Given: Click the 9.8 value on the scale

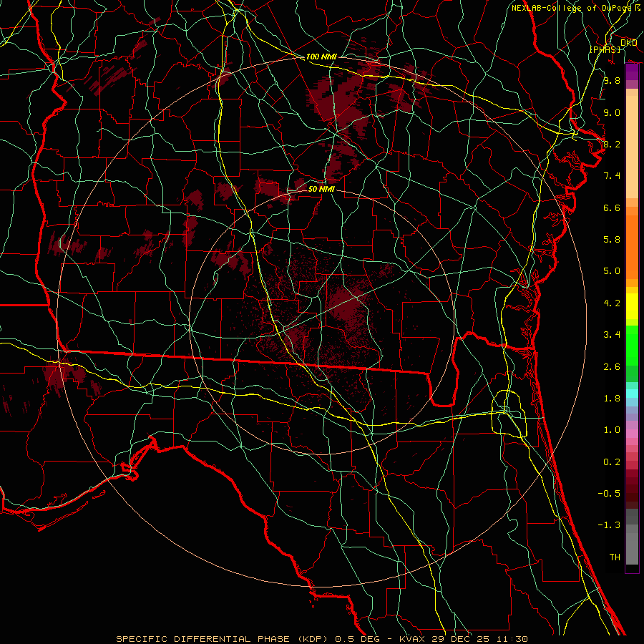Looking at the screenshot, I should tap(611, 81).
